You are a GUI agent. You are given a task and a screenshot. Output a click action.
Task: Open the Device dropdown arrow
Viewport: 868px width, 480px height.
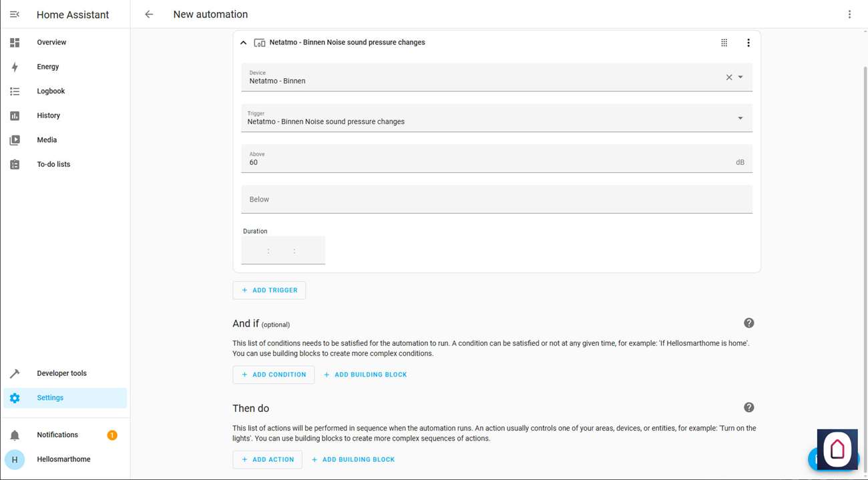coord(740,77)
